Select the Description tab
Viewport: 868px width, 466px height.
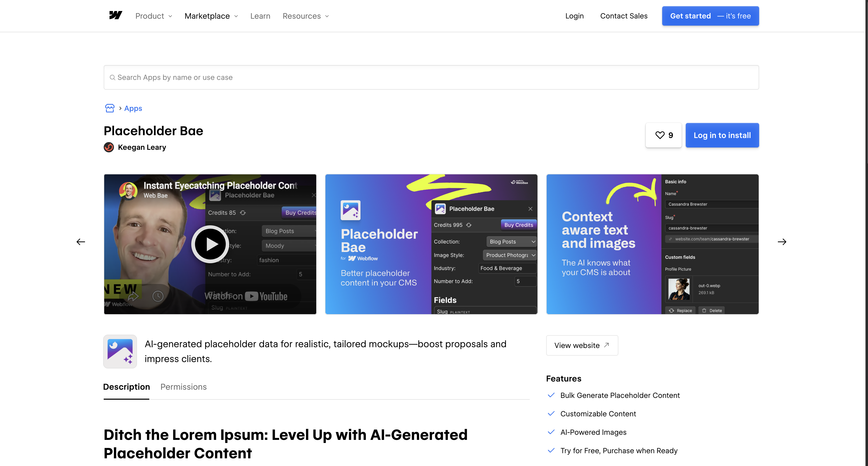click(126, 387)
